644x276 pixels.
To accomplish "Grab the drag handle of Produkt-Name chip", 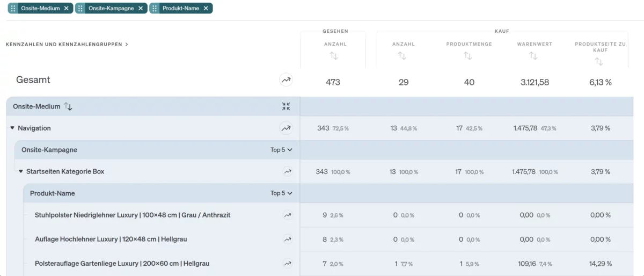I will pos(155,8).
